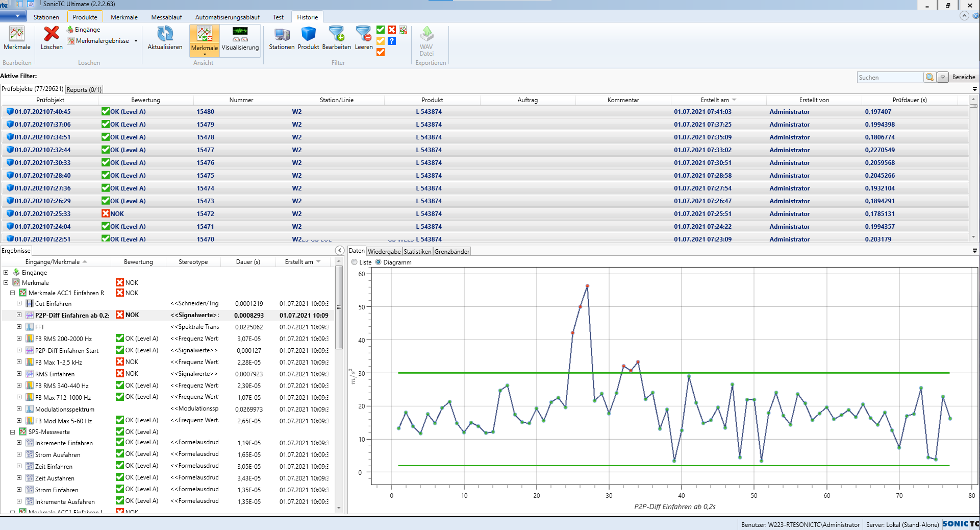Screen dimensions: 980x530
Task: Click the Leeren filter icon
Action: [x=363, y=36]
